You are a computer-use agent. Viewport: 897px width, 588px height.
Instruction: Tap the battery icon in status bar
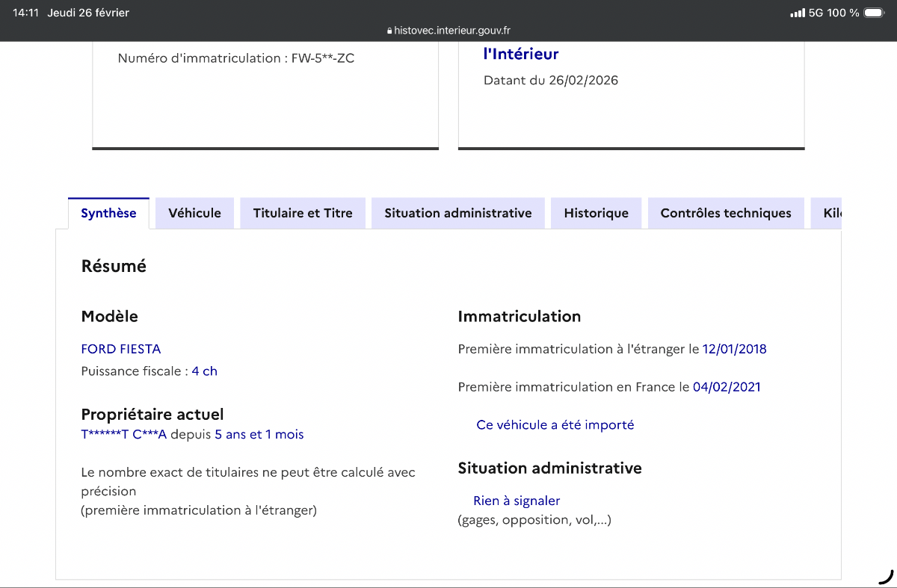click(x=873, y=13)
